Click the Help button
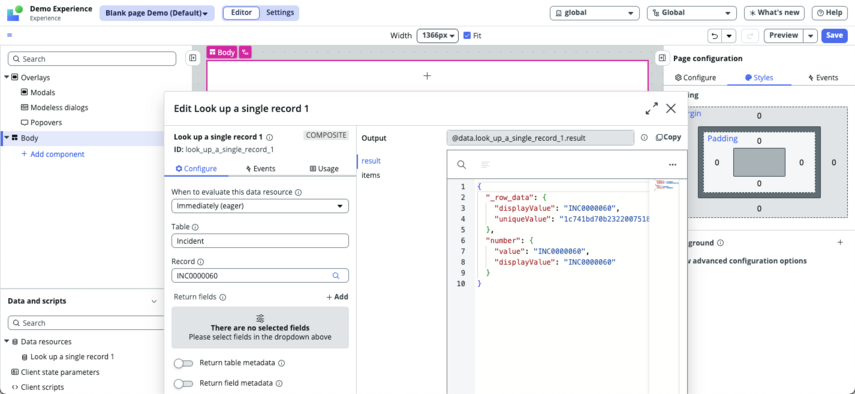Image resolution: width=855 pixels, height=394 pixels. 830,13
